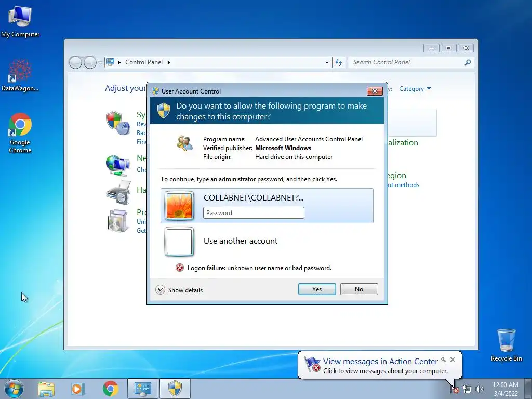Viewport: 532px width, 399px height.
Task: Click the forward arrow in Control Panel
Action: click(x=90, y=62)
